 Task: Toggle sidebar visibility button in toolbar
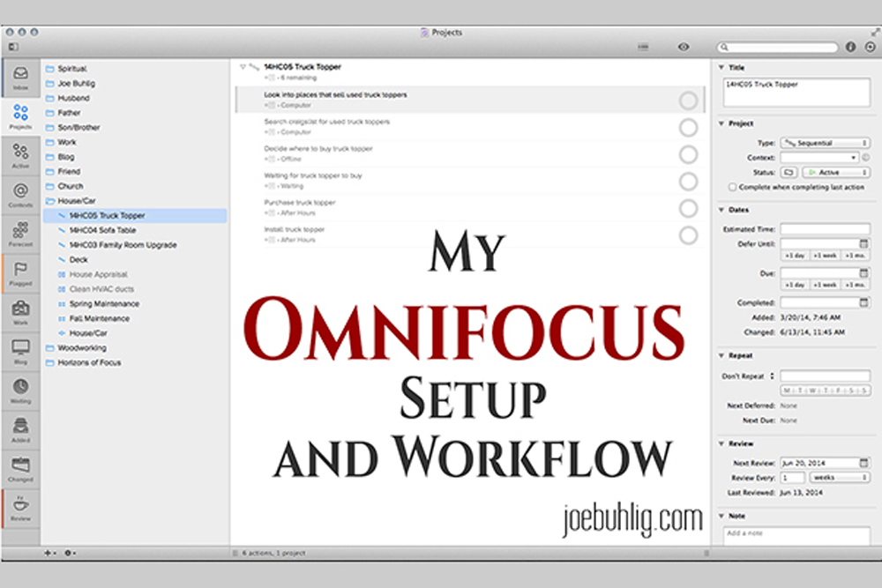[13, 47]
